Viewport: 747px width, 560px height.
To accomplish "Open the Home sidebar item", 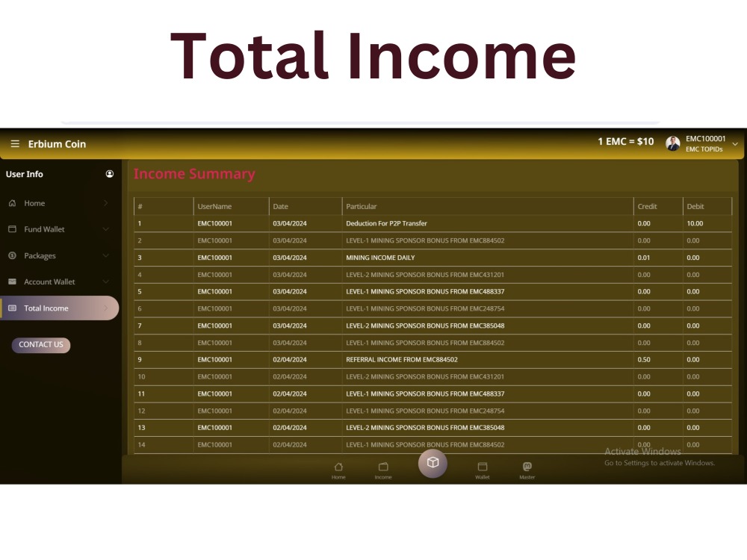I will [60, 203].
